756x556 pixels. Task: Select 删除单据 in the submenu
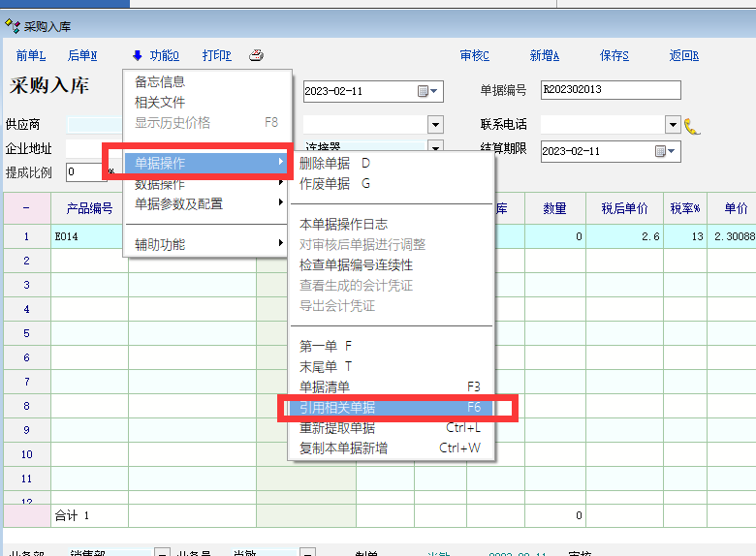tap(325, 163)
